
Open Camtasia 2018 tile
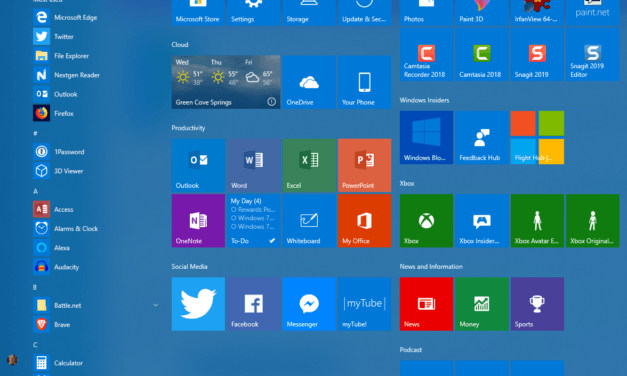482,54
